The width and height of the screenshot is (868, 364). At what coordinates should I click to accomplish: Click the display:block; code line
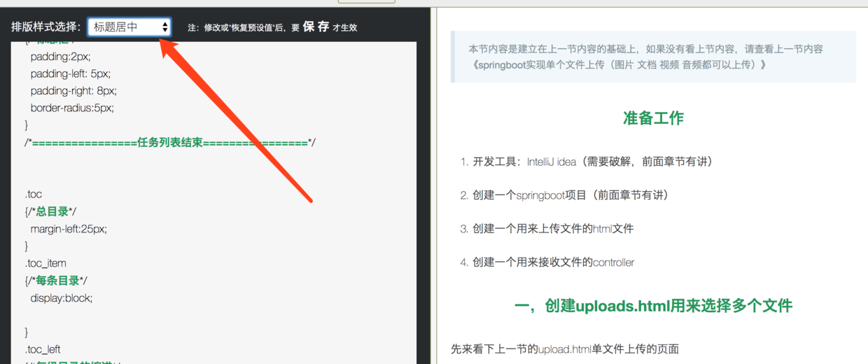point(62,297)
